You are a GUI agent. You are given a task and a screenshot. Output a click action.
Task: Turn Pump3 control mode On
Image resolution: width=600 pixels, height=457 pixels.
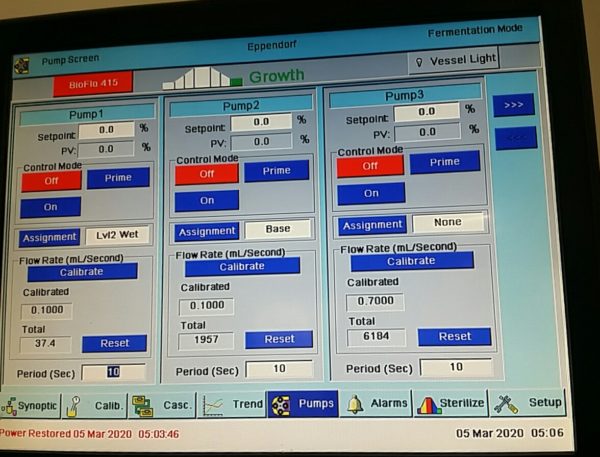(370, 193)
